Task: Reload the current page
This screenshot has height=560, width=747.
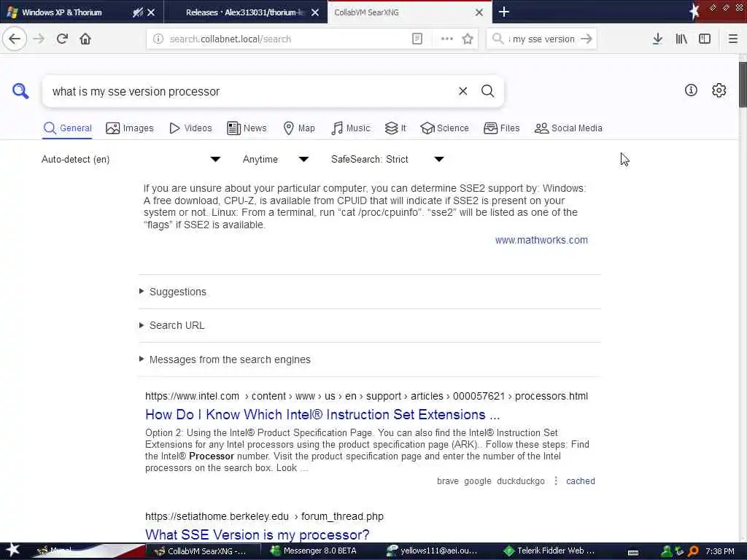Action: click(x=62, y=39)
